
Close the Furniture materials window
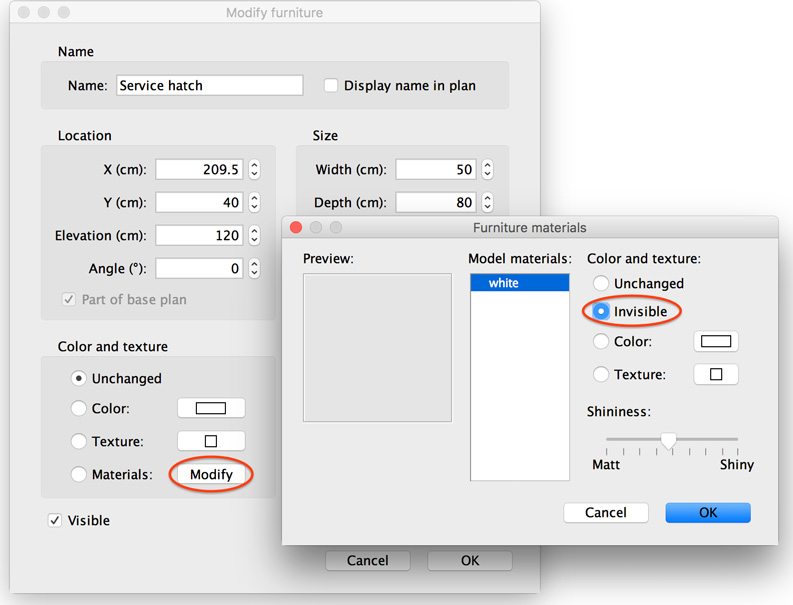[296, 228]
